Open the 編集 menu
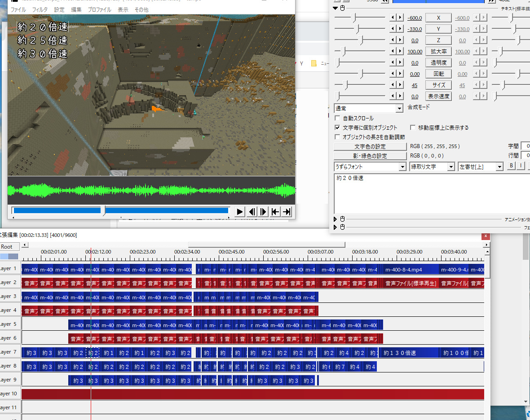 [x=76, y=10]
